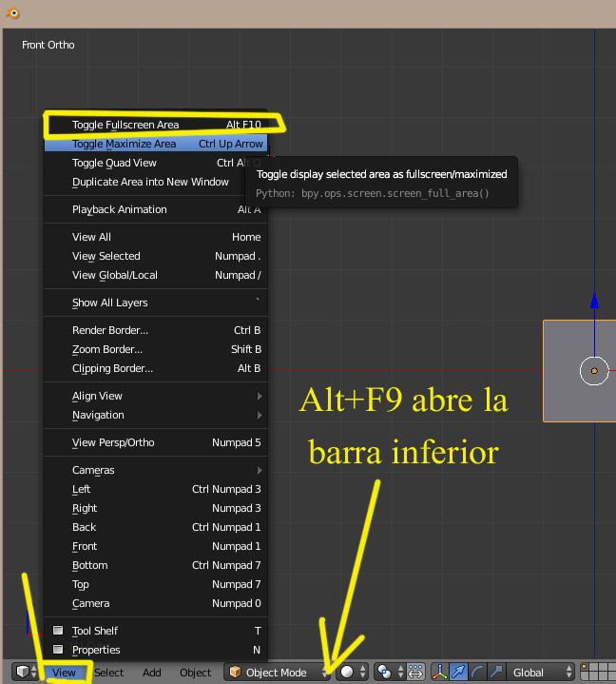Switch to Top view

tap(156, 584)
